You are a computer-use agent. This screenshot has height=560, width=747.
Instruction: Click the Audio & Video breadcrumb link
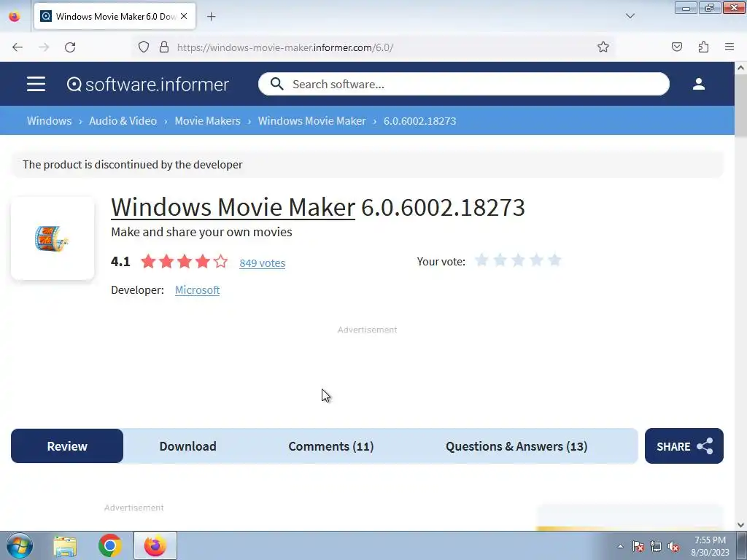tap(123, 120)
